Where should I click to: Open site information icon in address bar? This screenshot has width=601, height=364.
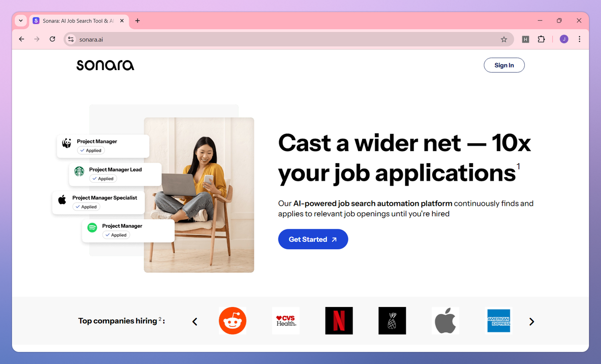pyautogui.click(x=71, y=39)
